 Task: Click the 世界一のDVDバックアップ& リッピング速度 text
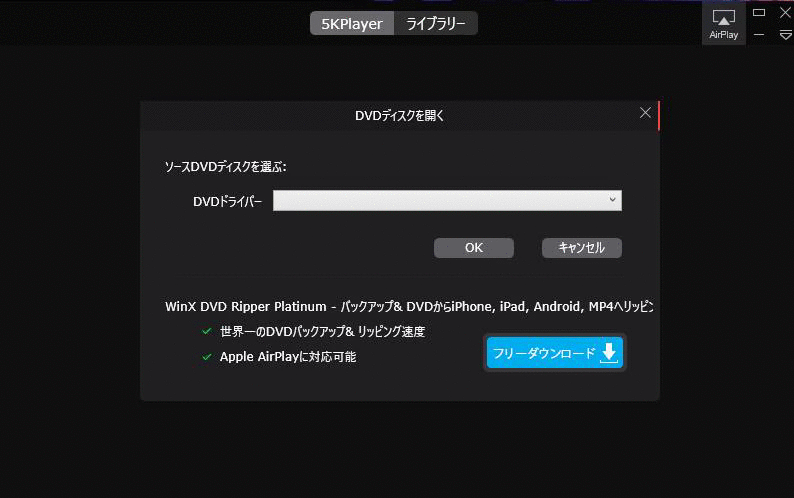(323, 332)
